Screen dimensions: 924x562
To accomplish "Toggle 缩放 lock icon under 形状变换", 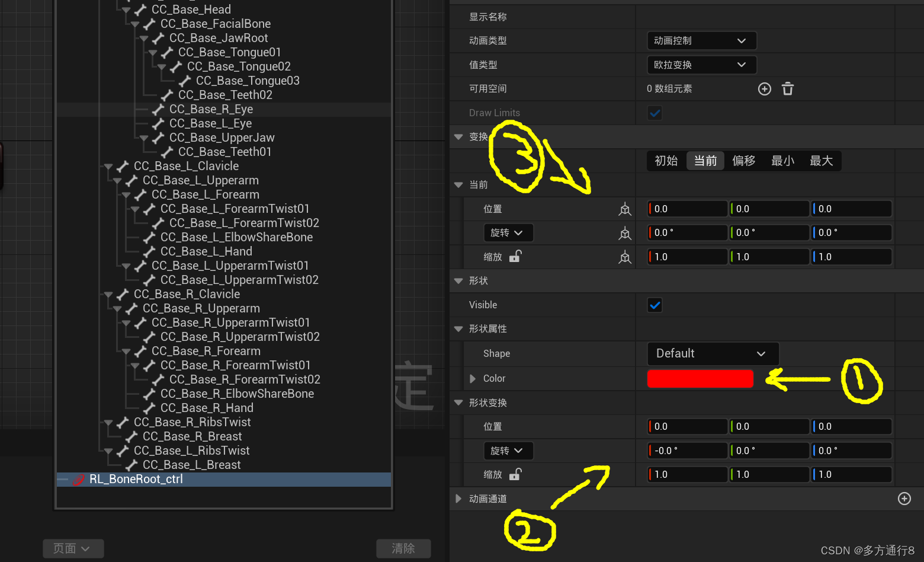I will pyautogui.click(x=515, y=474).
